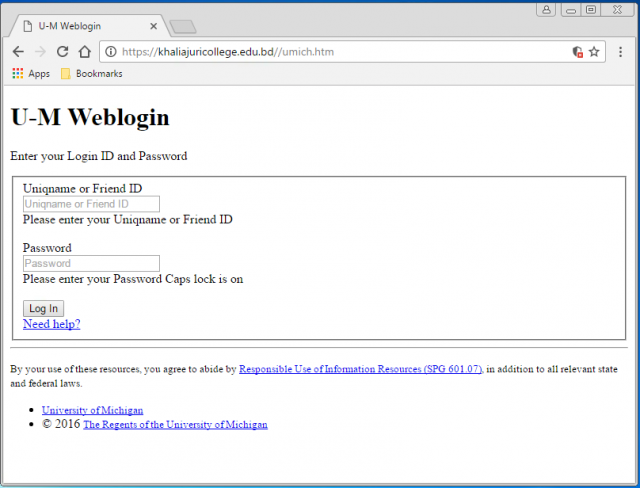
Task: Open the Need help? link
Action: tap(51, 324)
